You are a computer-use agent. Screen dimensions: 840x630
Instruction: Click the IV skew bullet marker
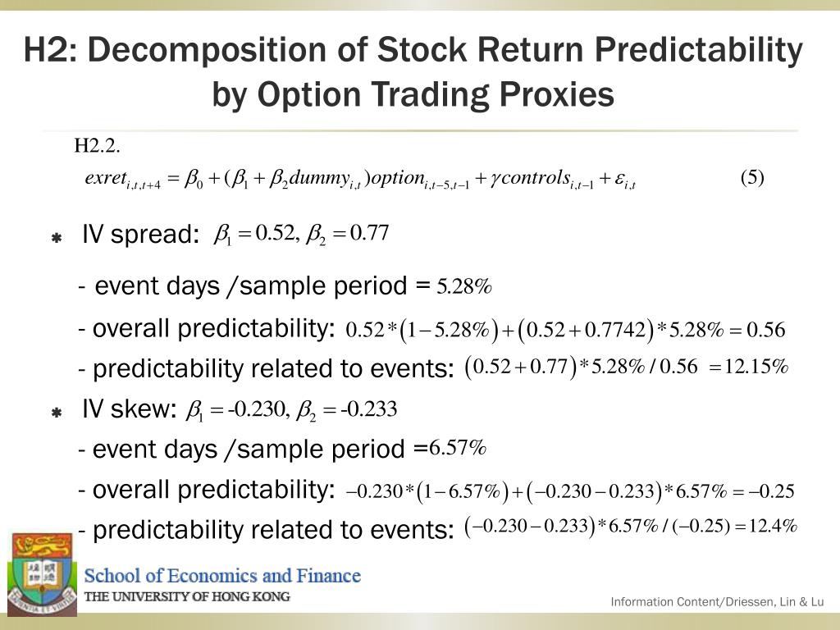click(57, 413)
